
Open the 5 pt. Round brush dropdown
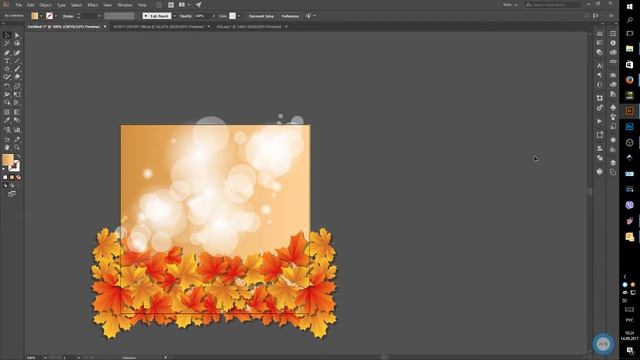pyautogui.click(x=174, y=16)
